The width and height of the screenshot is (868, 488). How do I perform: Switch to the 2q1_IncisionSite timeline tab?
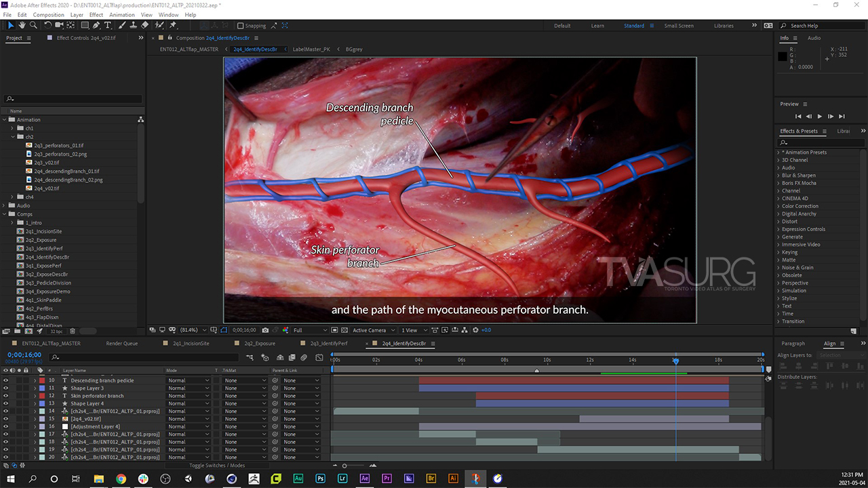click(191, 344)
